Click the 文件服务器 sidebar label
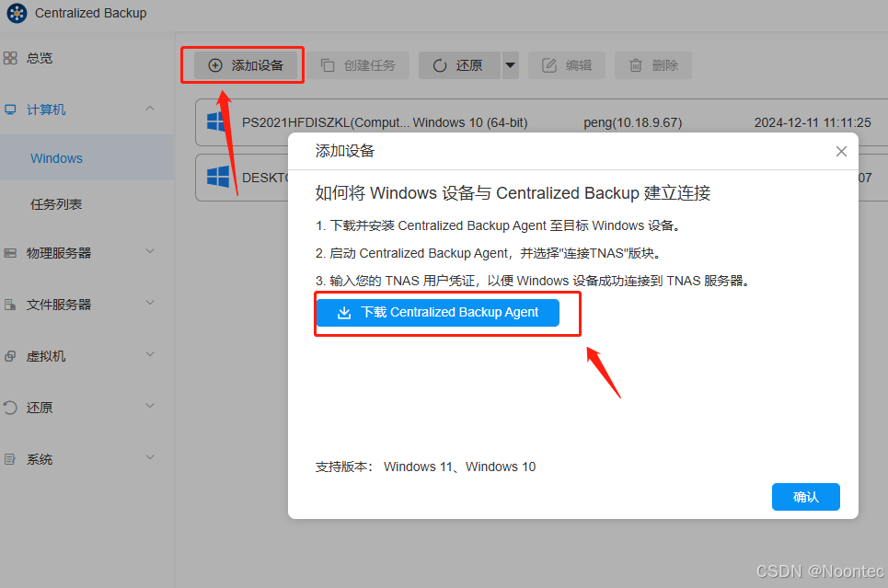888x588 pixels. click(59, 305)
